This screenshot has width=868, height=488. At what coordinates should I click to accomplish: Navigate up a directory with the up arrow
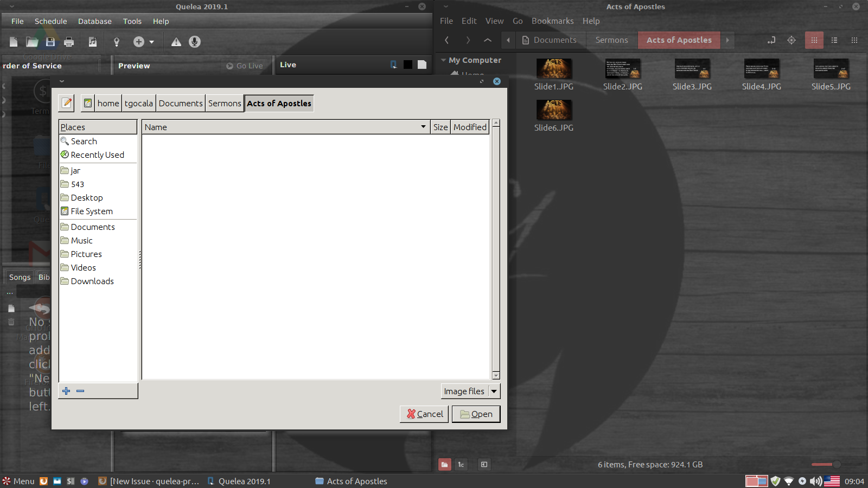click(487, 40)
